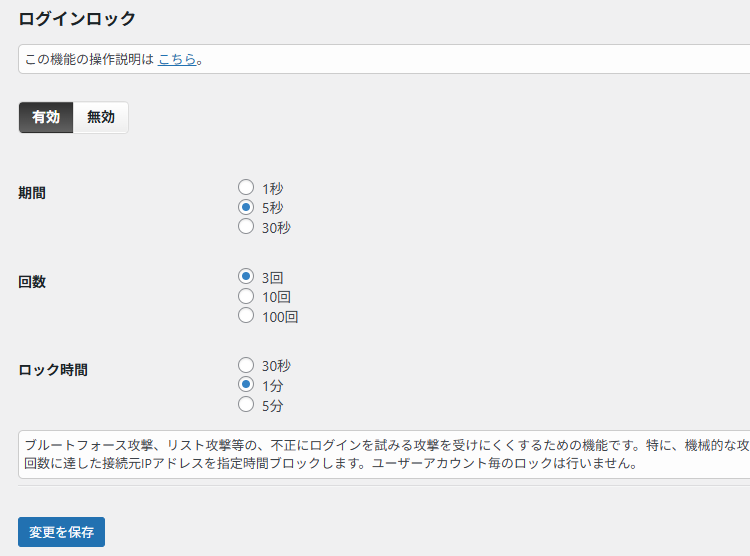Set lock time to 30秒
Viewport: 750px width, 556px height.
click(x=246, y=366)
